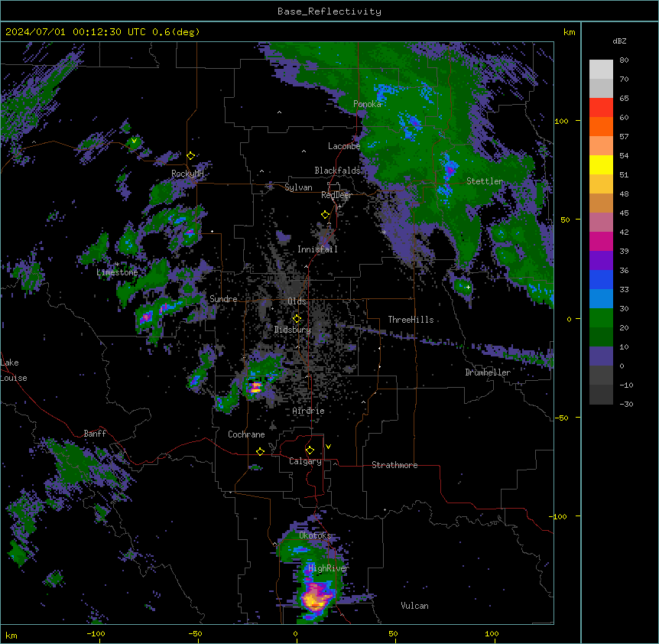Click the 50 tick on the bottom axis

(393, 633)
